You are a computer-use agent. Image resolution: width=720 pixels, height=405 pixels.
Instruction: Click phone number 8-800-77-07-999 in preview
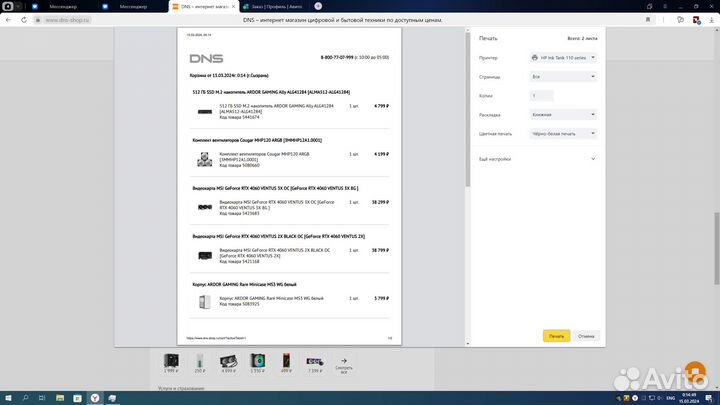(337, 57)
